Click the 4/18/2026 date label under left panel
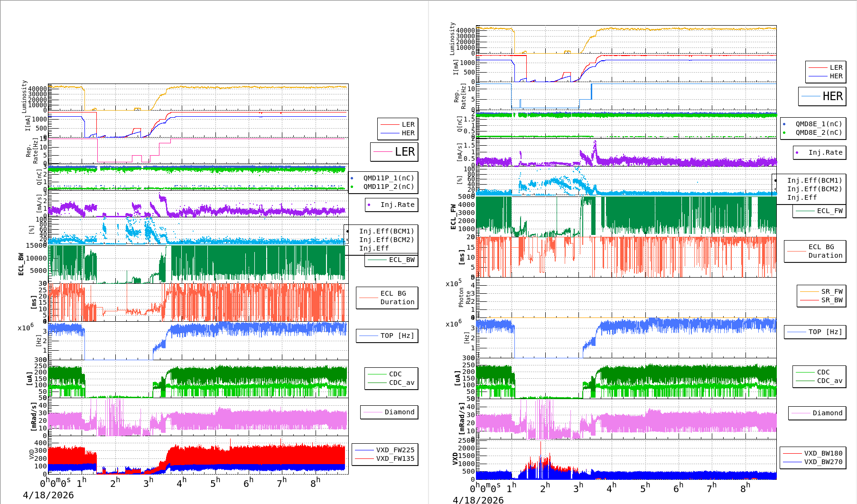 (x=48, y=495)
